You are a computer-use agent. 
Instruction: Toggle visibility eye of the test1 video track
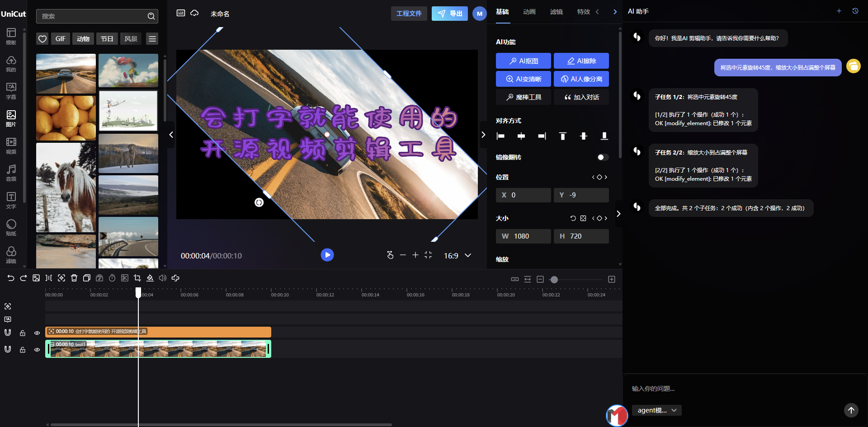coord(37,350)
